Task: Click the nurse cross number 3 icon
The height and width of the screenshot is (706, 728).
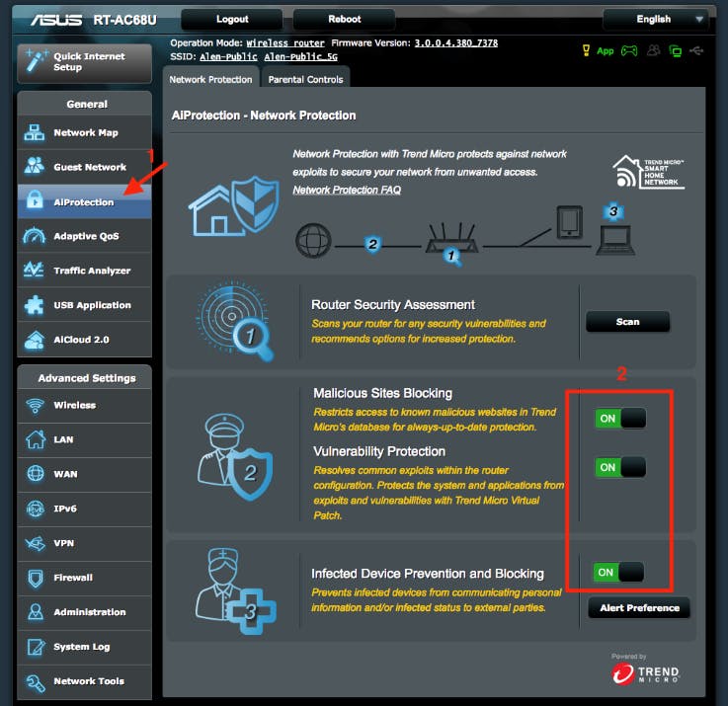Action: tap(235, 590)
